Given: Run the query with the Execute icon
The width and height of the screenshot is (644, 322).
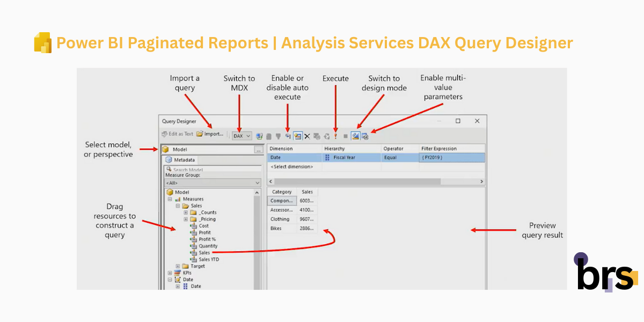Looking at the screenshot, I should pyautogui.click(x=336, y=136).
